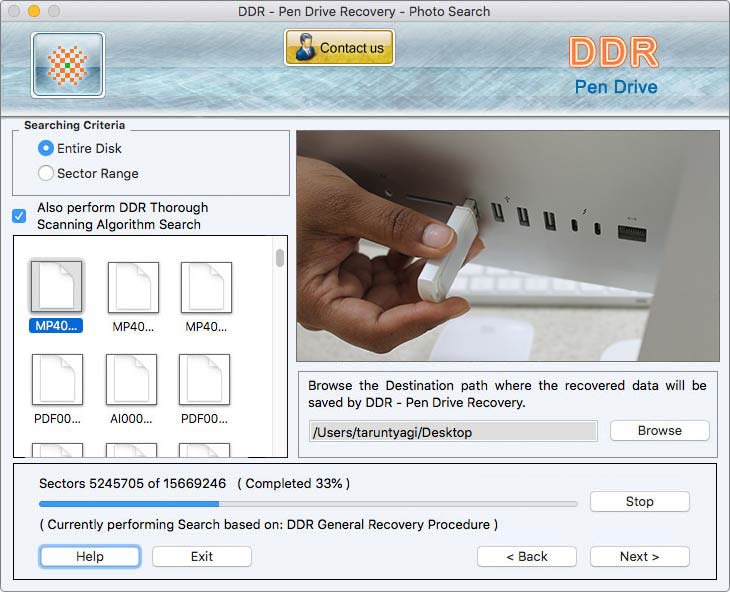Click 'DDR General Recovery Procedure' status line

tap(269, 525)
